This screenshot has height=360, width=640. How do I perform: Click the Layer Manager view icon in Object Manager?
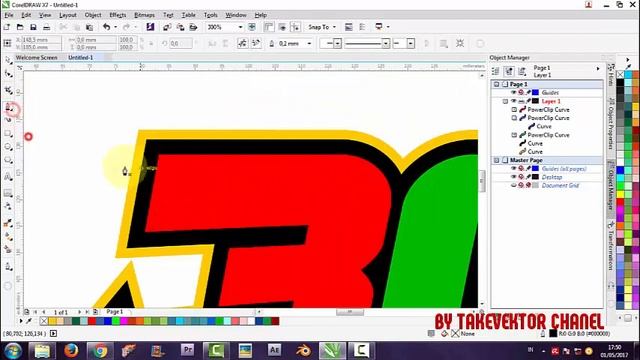(x=522, y=71)
